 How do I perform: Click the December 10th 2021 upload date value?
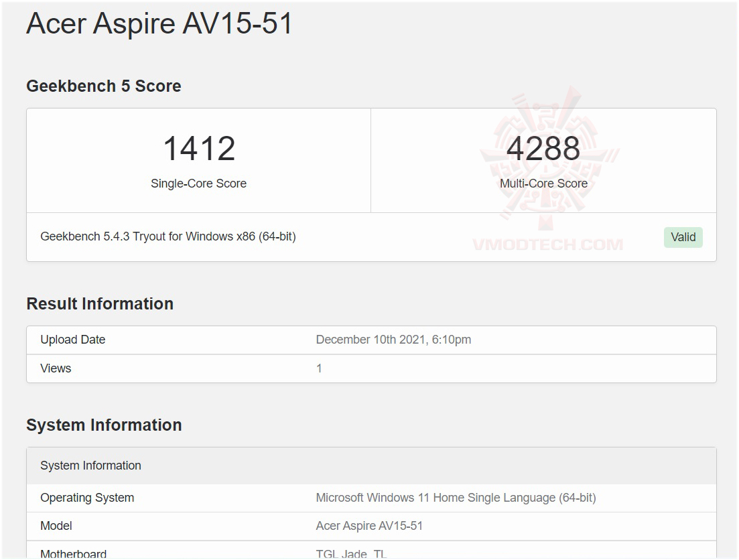click(x=393, y=340)
